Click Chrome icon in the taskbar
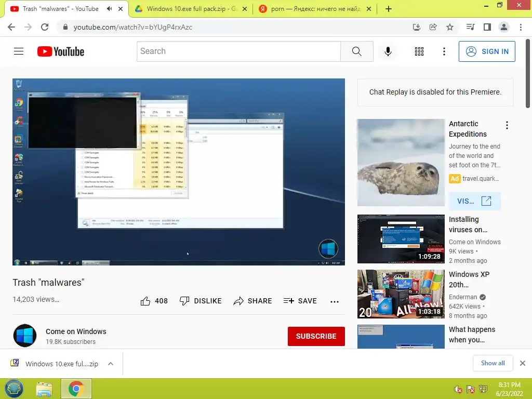The height and width of the screenshot is (399, 532). pos(76,389)
